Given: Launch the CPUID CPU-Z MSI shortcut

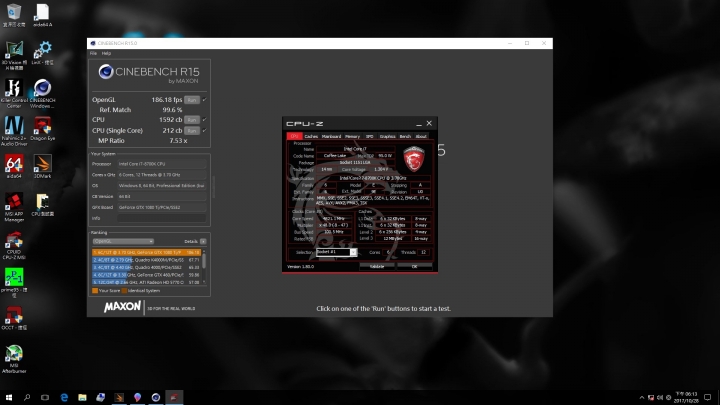Looking at the screenshot, I should (14, 246).
